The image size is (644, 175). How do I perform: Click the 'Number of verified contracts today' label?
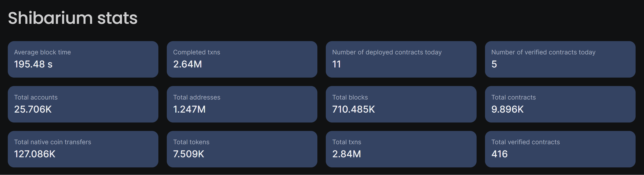click(543, 52)
